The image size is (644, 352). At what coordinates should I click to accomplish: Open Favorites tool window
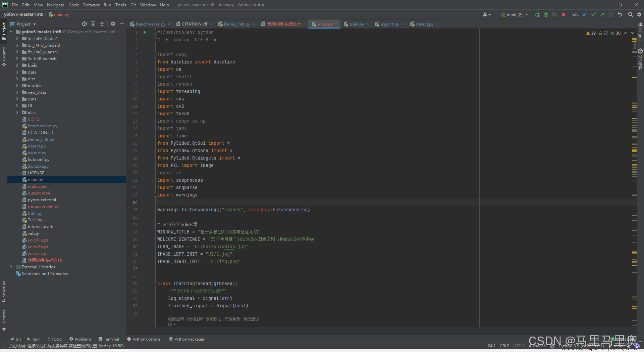pyautogui.click(x=4, y=320)
